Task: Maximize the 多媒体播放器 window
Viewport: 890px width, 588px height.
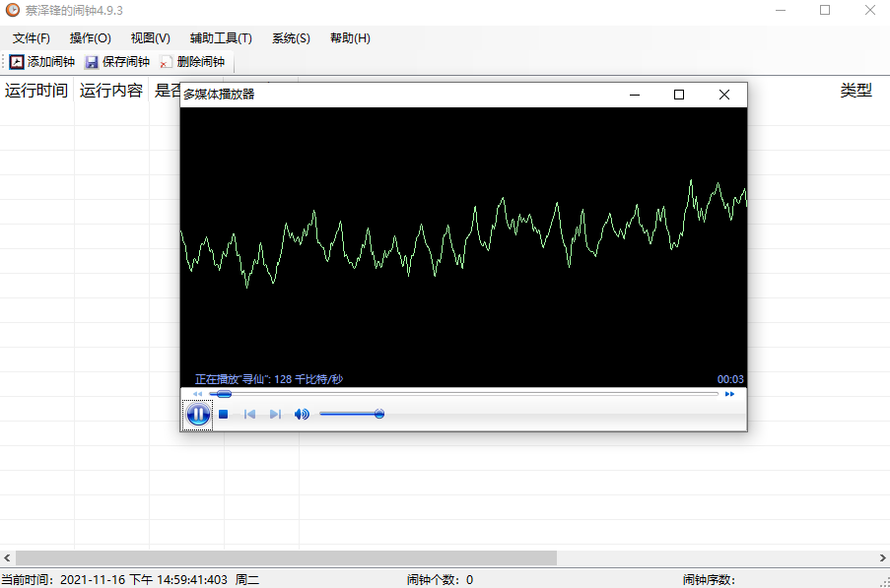Action: 679,95
